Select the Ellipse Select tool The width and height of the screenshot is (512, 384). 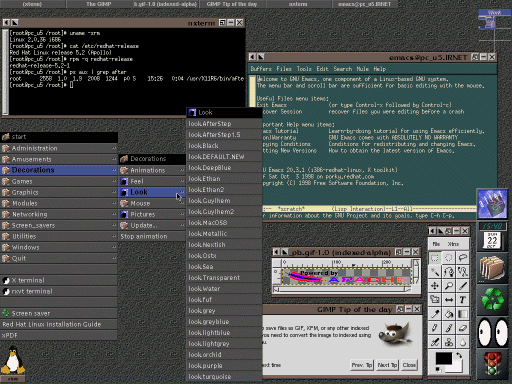point(449,258)
